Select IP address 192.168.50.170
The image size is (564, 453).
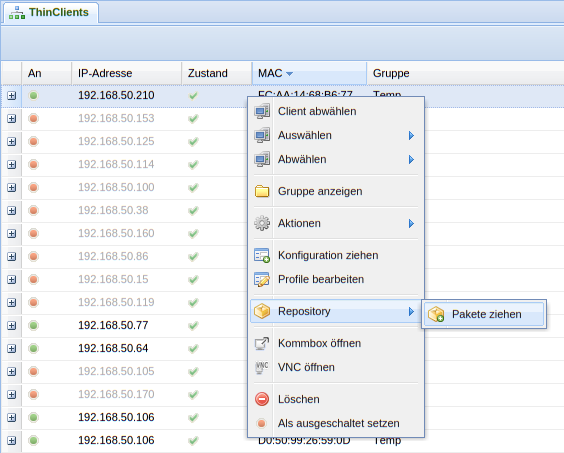pyautogui.click(x=116, y=395)
